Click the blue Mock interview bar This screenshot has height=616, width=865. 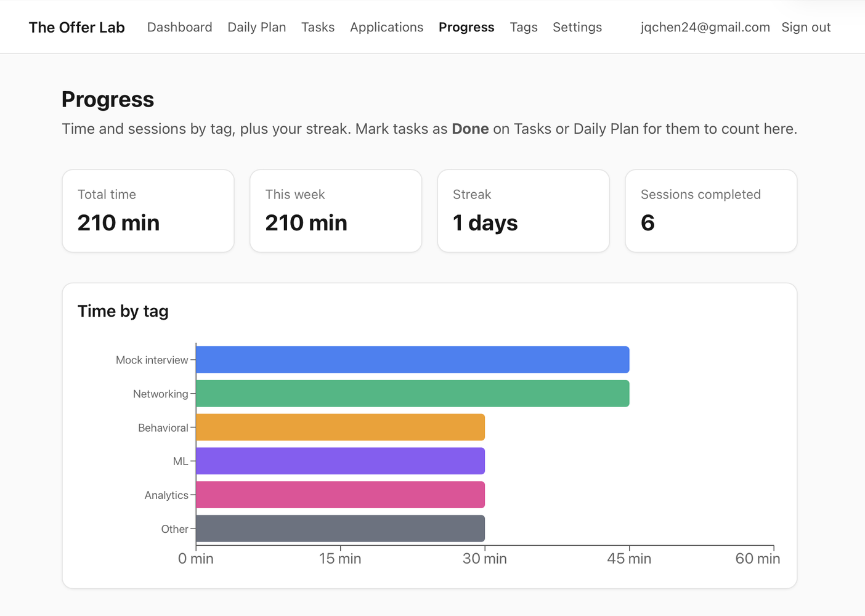coord(413,360)
